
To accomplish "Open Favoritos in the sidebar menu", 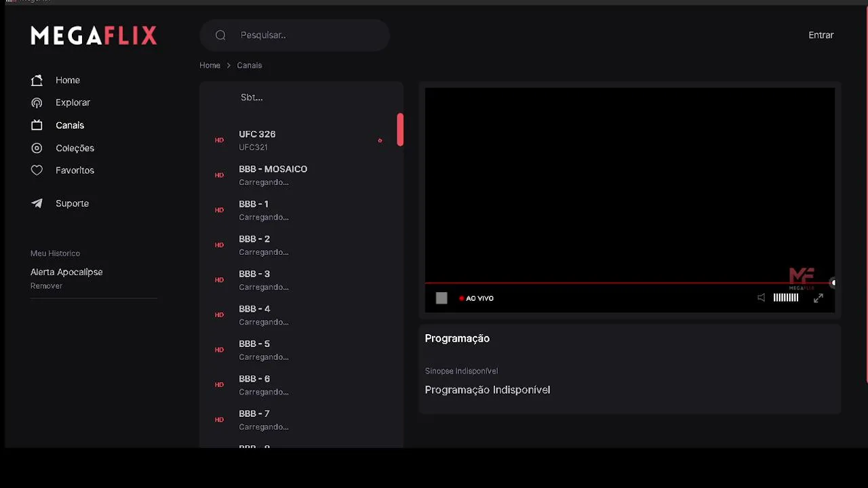I will (x=75, y=170).
